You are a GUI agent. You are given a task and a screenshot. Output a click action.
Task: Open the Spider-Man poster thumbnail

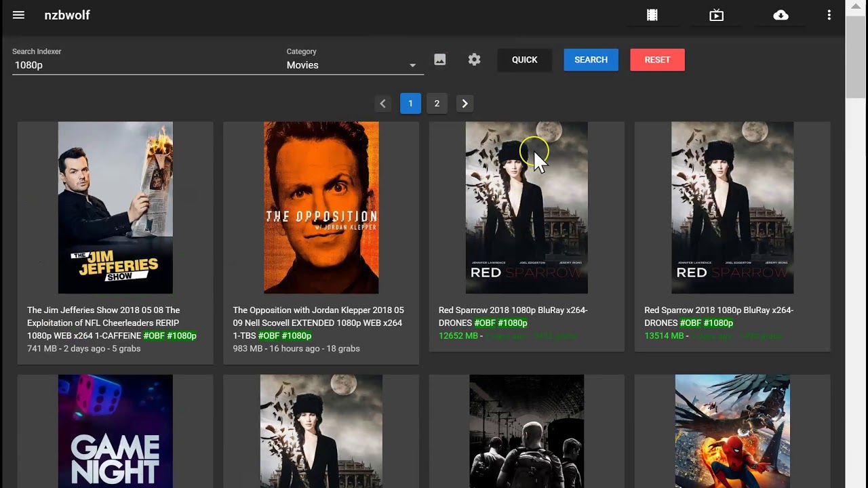click(x=732, y=431)
